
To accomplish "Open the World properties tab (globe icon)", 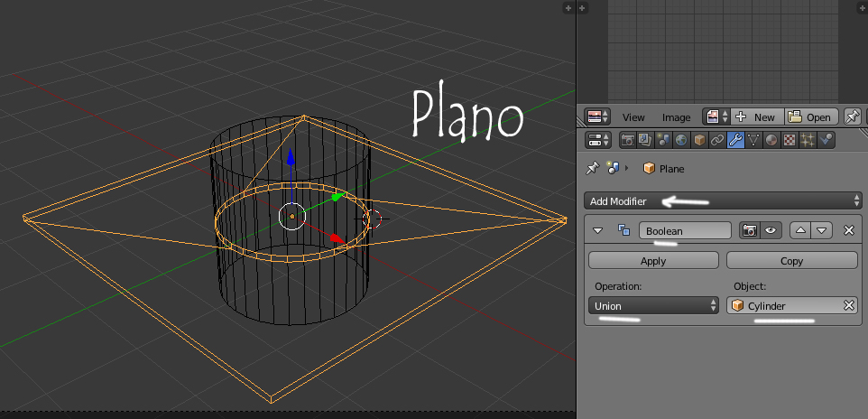I will click(681, 140).
